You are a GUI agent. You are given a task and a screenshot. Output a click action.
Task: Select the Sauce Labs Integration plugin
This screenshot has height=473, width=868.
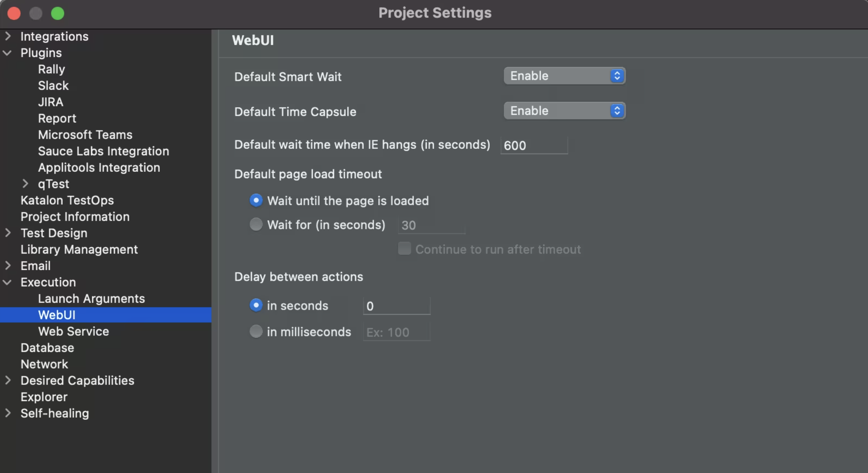tap(103, 151)
